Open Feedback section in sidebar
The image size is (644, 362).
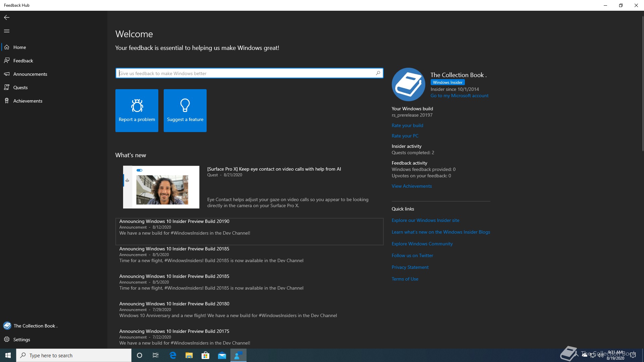click(54, 61)
